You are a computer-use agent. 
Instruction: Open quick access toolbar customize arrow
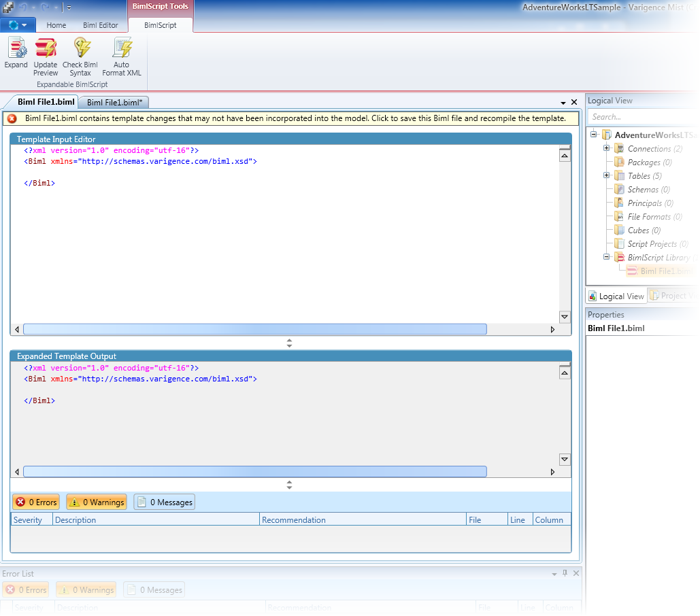[69, 7]
